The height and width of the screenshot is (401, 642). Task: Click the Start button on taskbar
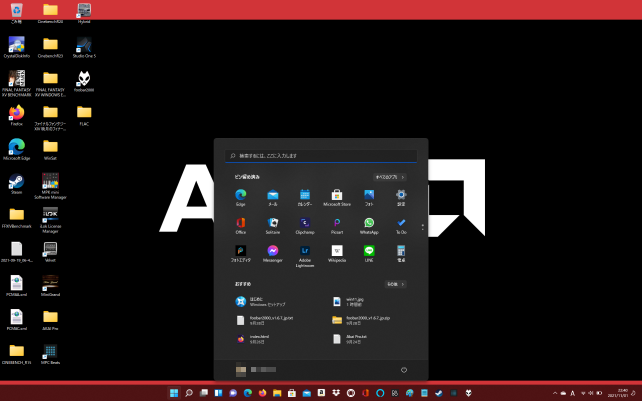(174, 393)
